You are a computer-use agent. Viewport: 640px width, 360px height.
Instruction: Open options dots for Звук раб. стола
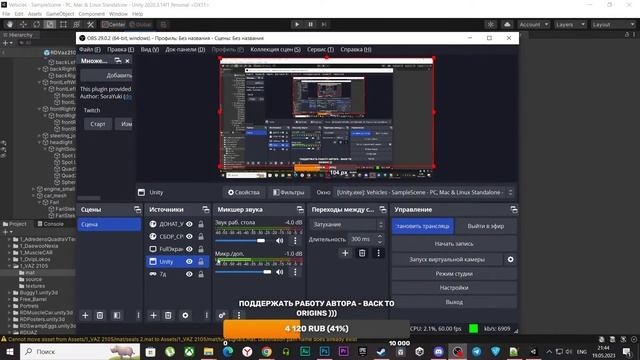coord(295,241)
